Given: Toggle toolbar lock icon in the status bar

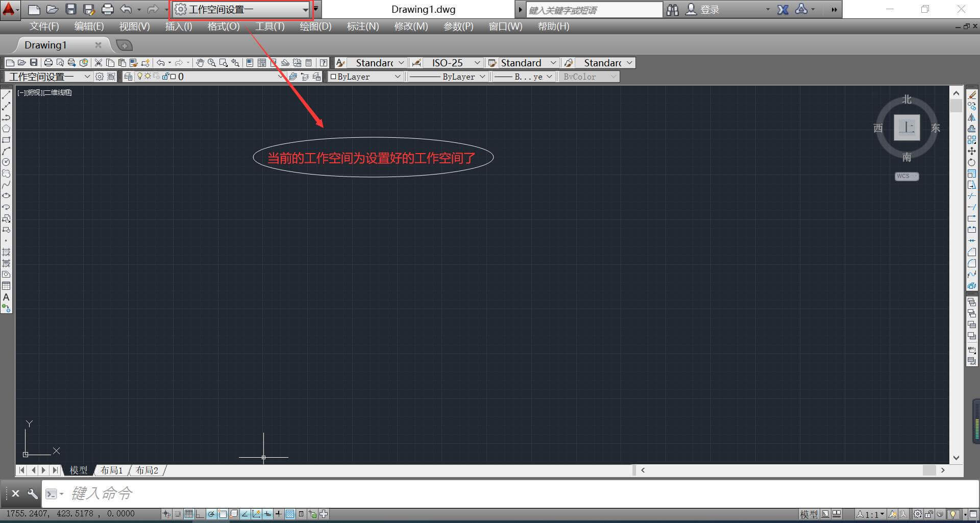Looking at the screenshot, I should tap(929, 514).
